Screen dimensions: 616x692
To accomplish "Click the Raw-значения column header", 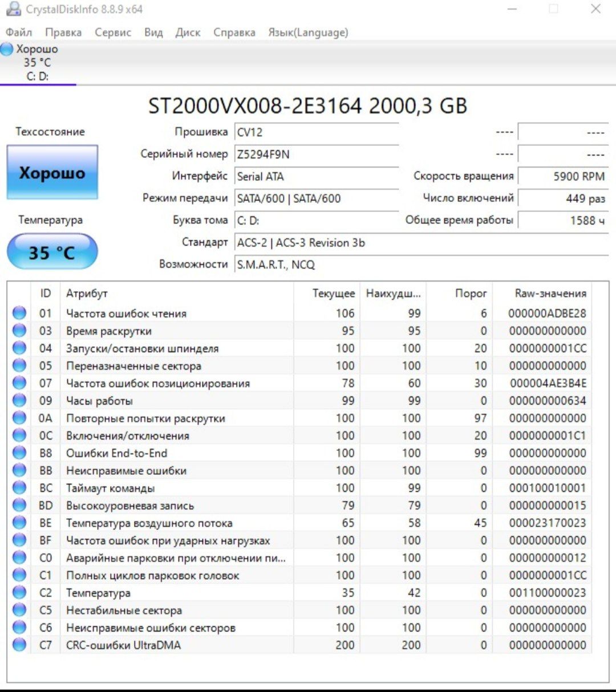I will pos(542,293).
